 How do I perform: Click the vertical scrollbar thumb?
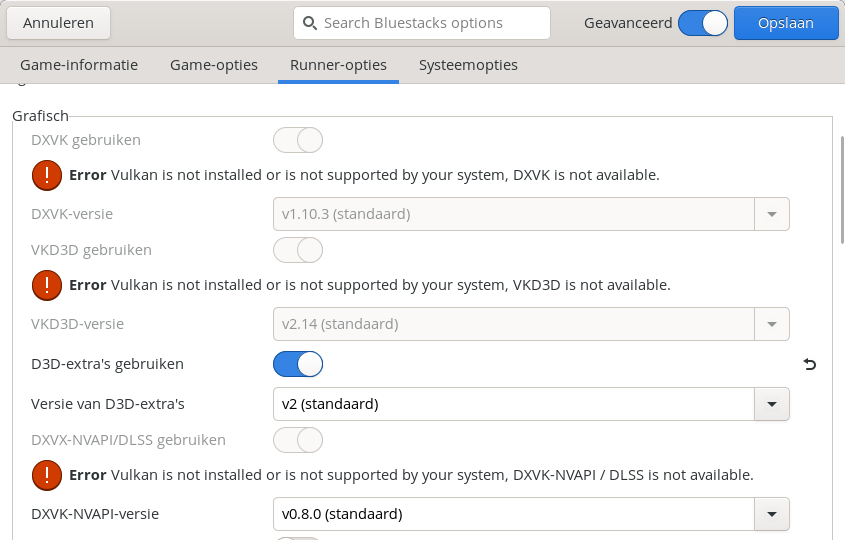[842, 190]
